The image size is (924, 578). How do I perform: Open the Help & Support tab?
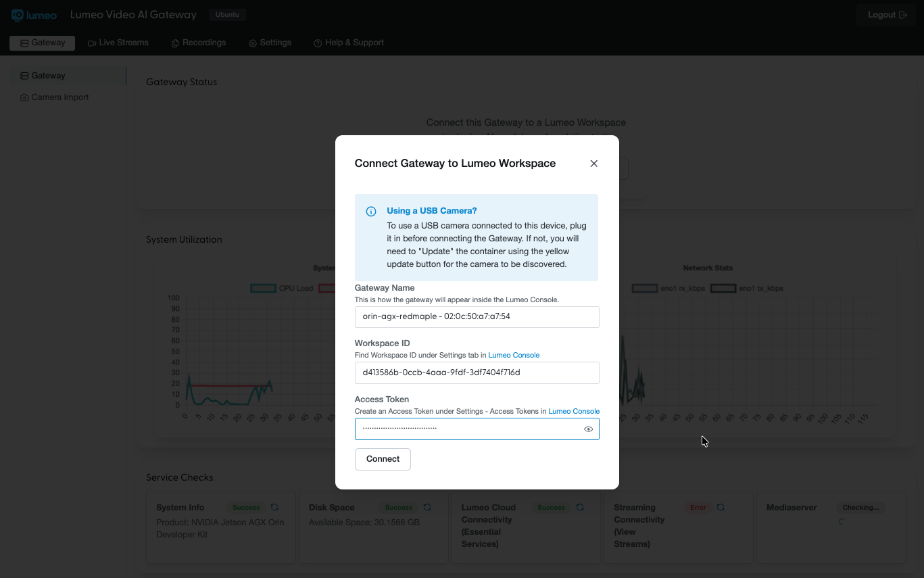349,43
